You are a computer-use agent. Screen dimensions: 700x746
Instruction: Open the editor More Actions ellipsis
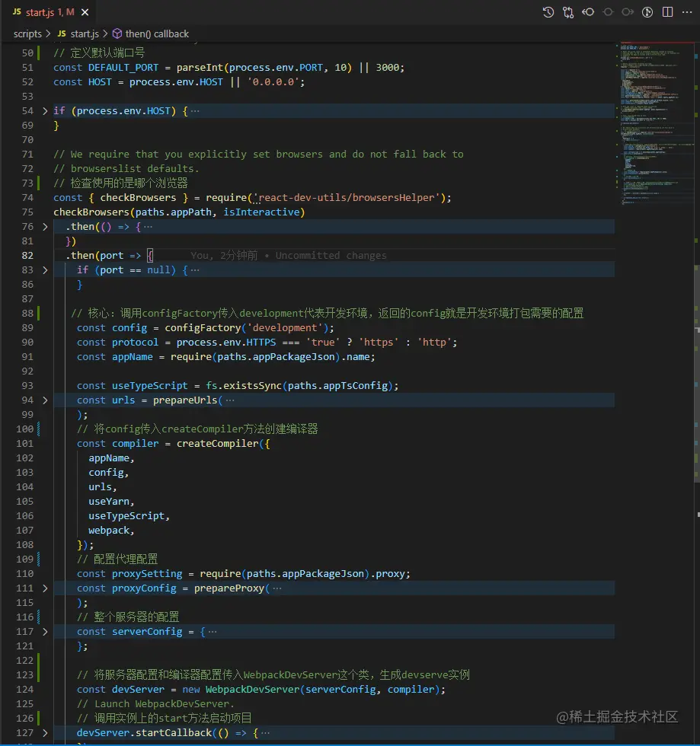tap(687, 12)
